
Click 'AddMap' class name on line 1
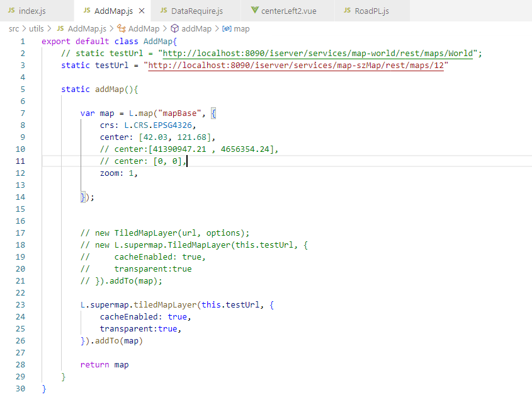tap(158, 42)
